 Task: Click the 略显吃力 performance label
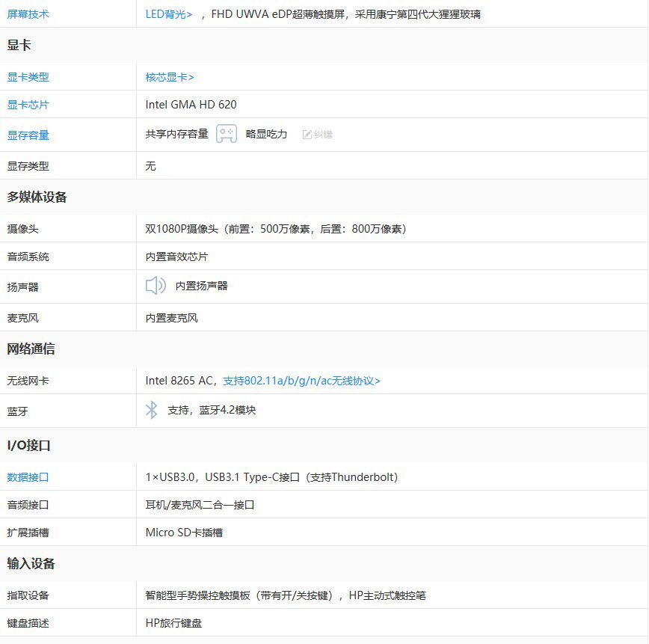(x=266, y=134)
